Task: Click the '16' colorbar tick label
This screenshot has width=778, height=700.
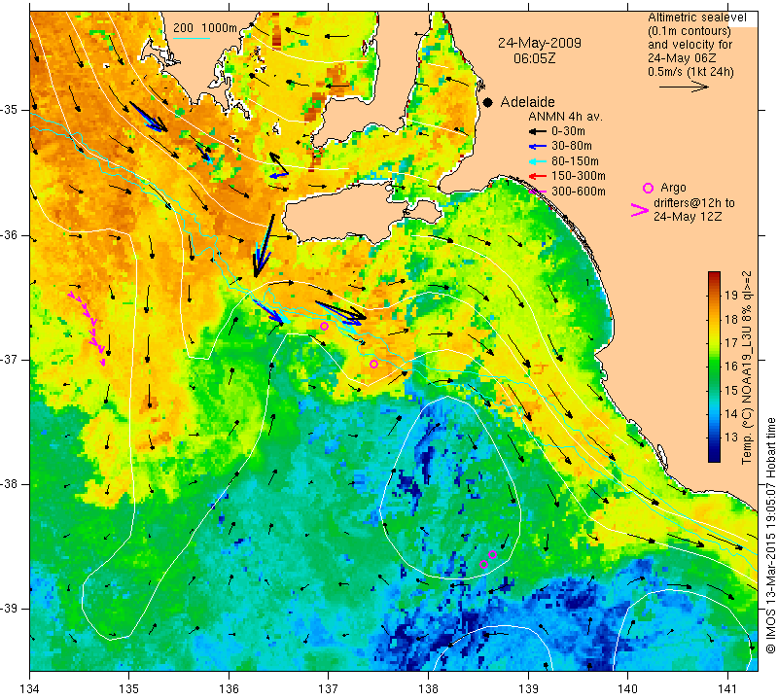Action: [731, 367]
